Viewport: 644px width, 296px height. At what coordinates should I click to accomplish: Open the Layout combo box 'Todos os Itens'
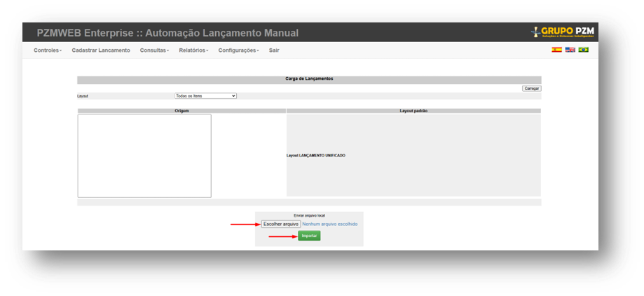(205, 96)
